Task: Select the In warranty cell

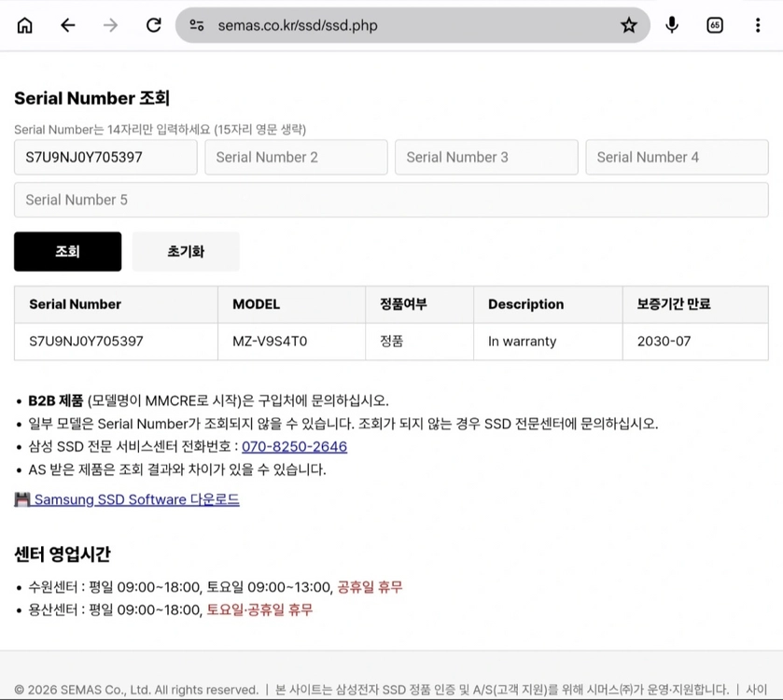Action: point(548,342)
